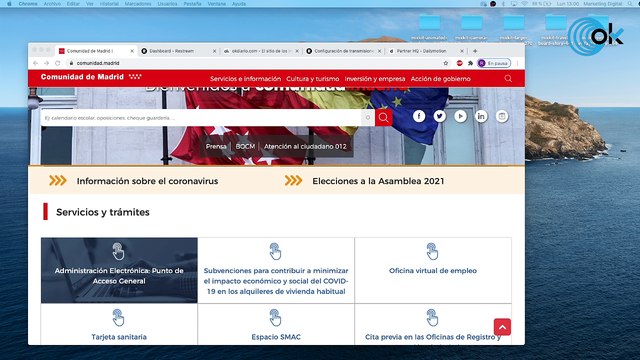Open the Cultura y turismo menu
This screenshot has height=360, width=640.
(x=313, y=79)
